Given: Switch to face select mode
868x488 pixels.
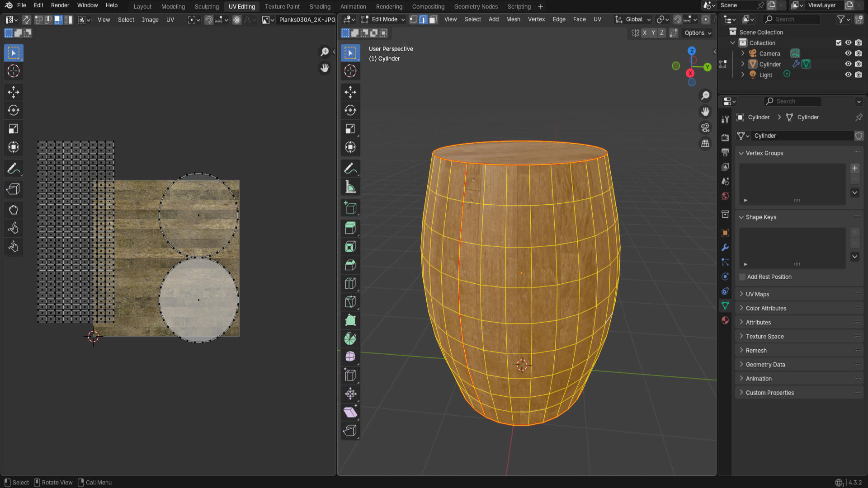Looking at the screenshot, I should (x=433, y=19).
